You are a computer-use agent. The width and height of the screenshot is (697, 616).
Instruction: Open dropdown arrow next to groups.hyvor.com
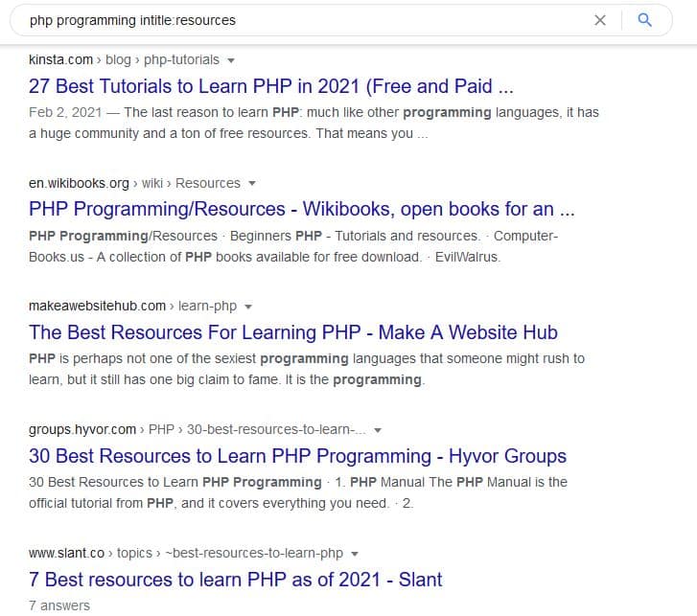378,430
